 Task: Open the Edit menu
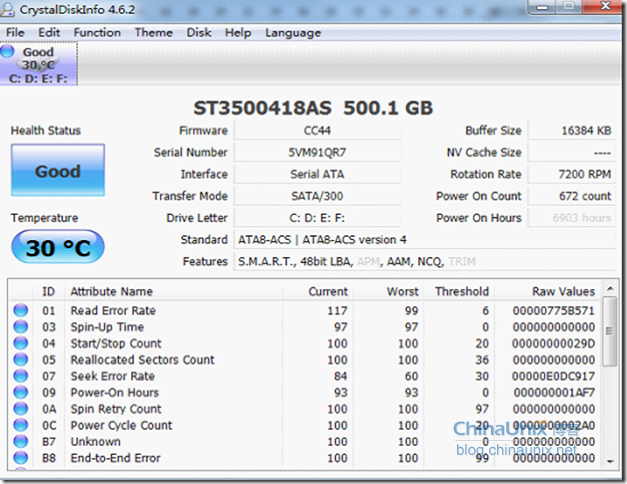click(x=49, y=32)
